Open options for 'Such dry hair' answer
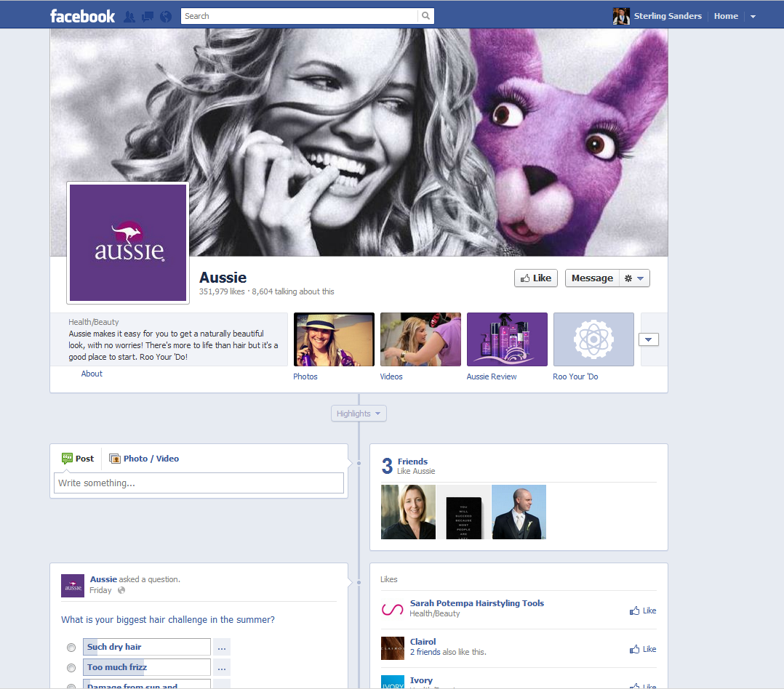This screenshot has width=784, height=689. click(x=222, y=647)
